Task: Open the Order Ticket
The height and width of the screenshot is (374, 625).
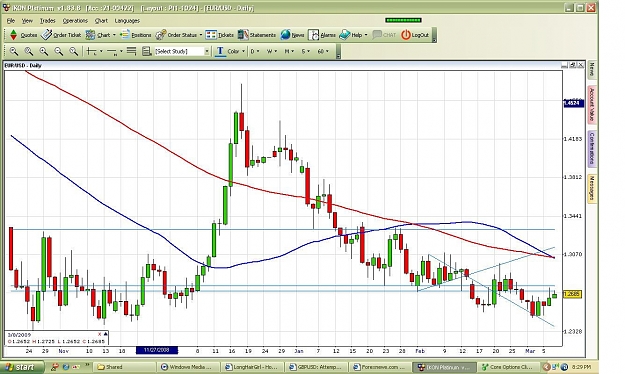Action: pyautogui.click(x=61, y=35)
